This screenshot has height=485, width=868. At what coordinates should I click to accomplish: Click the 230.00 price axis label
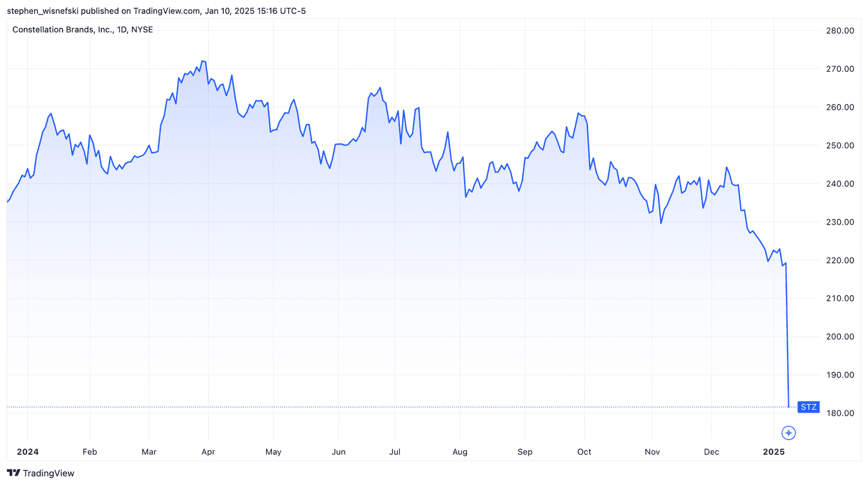click(x=840, y=222)
